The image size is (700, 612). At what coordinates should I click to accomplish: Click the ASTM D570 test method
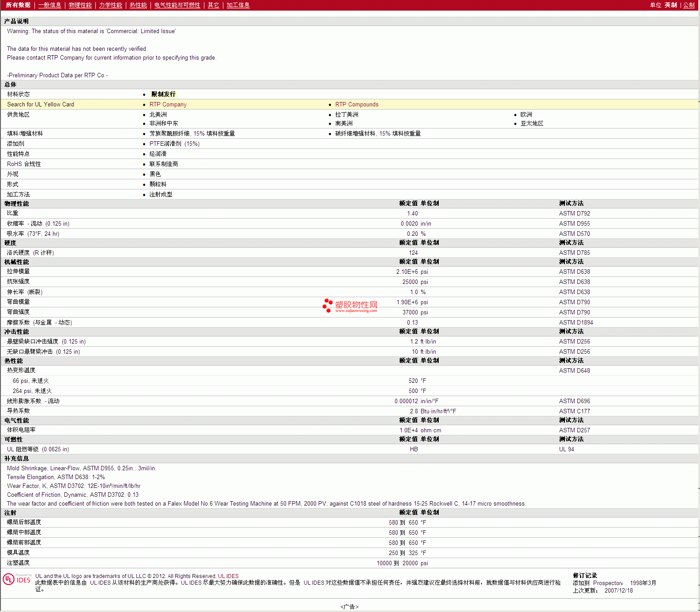pos(574,234)
